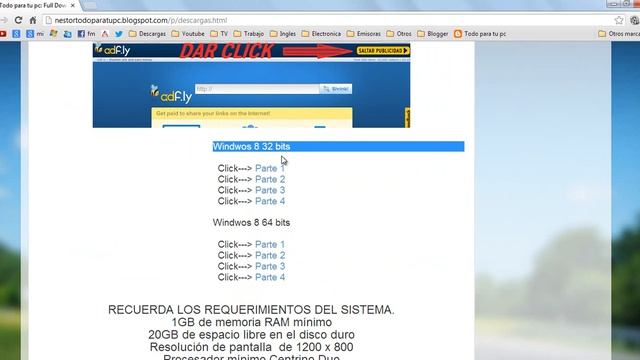Screen dimensions: 640x360
Task: Close the 'Todo para tu pc' tab
Action: coord(73,6)
